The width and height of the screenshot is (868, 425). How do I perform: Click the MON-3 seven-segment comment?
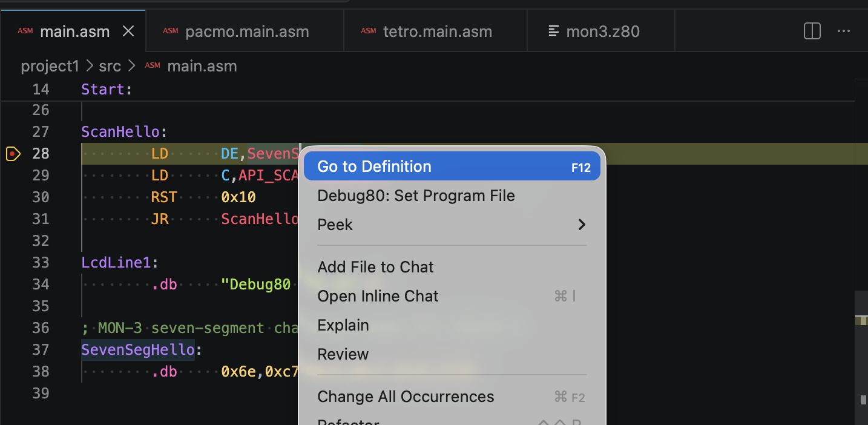click(190, 328)
